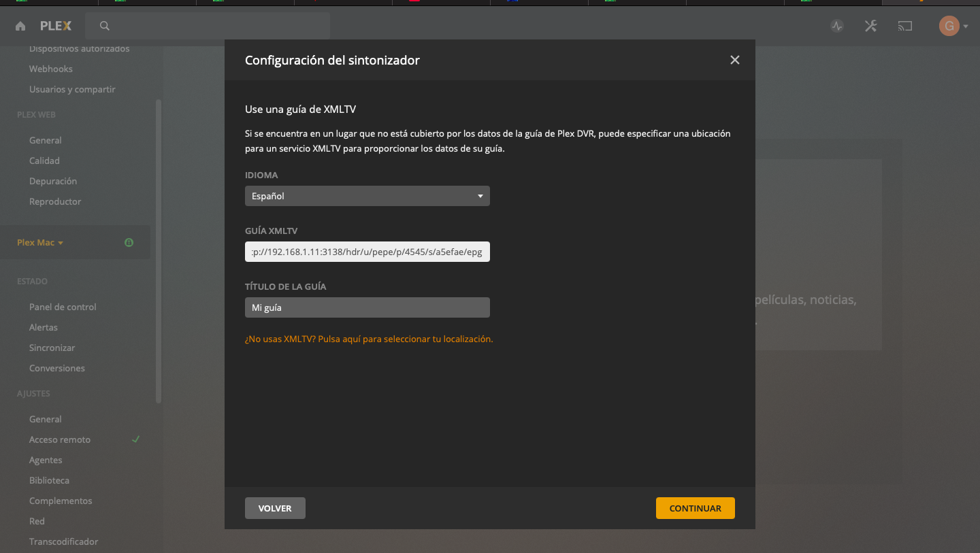Open Panel de control in sidebar
The height and width of the screenshot is (553, 980).
tap(63, 307)
